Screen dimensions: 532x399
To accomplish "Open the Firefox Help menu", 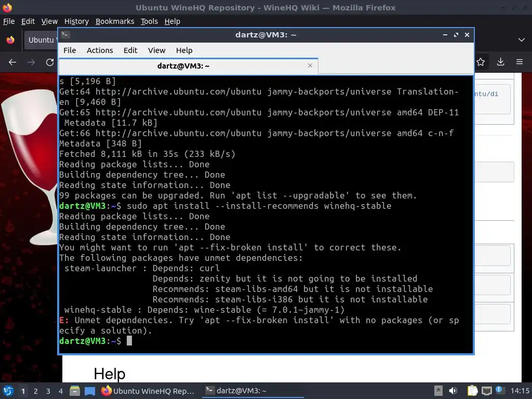I will click(172, 21).
